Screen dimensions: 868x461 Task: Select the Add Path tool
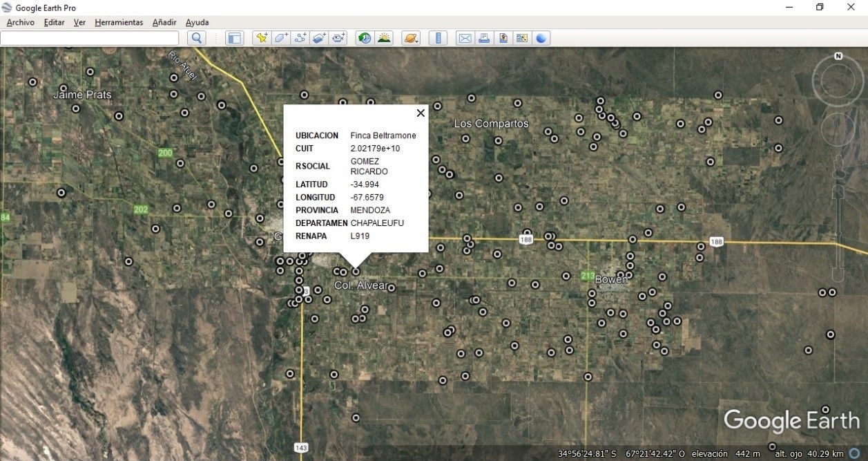tap(300, 38)
